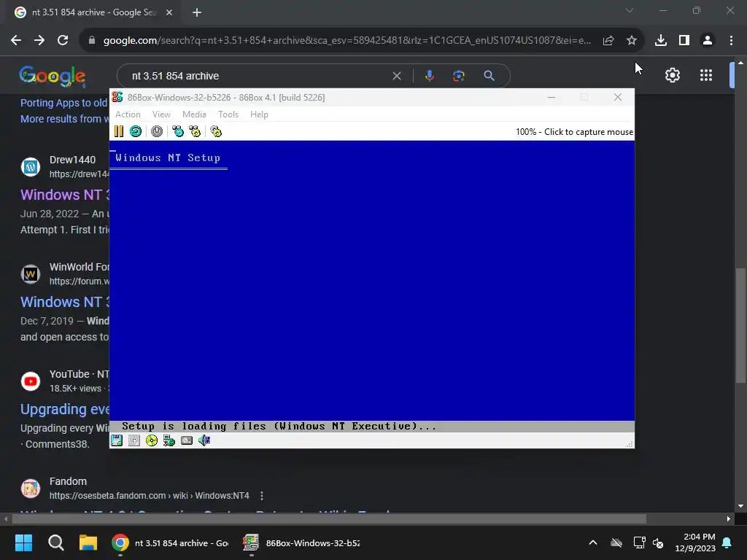The height and width of the screenshot is (560, 747).
Task: Open Chrome downloads
Action: point(661,41)
